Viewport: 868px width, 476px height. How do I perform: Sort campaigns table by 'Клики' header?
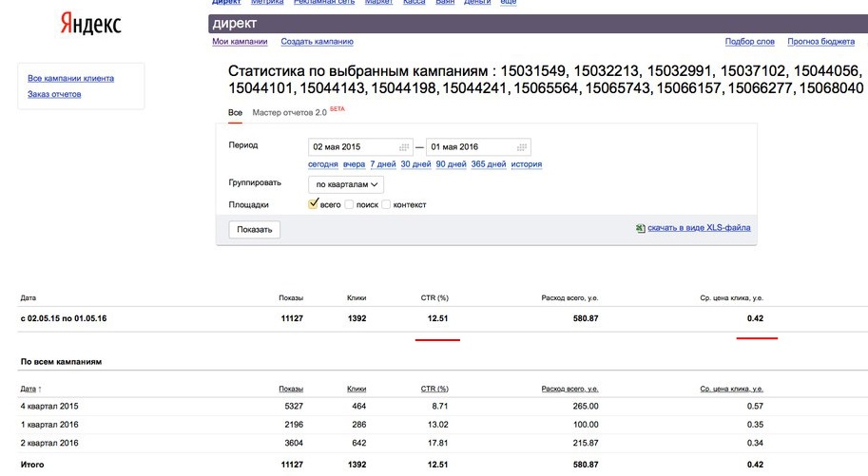[x=357, y=390]
